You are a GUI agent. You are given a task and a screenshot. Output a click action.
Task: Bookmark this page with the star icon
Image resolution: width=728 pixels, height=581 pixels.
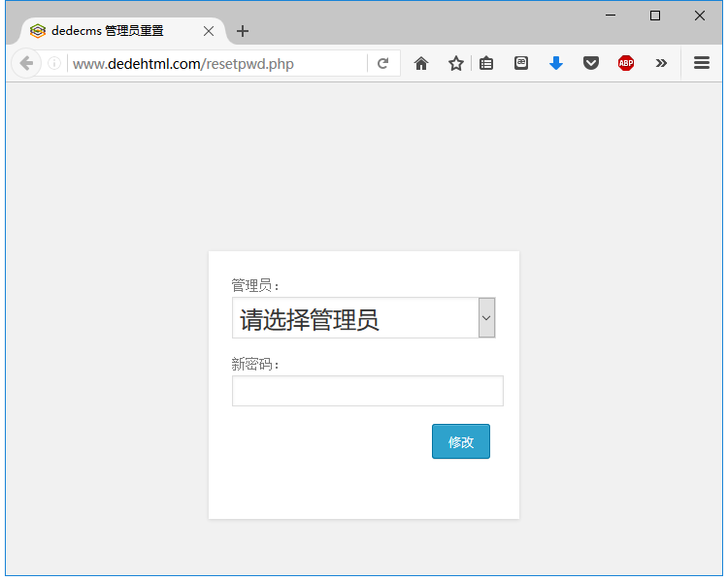coord(455,64)
